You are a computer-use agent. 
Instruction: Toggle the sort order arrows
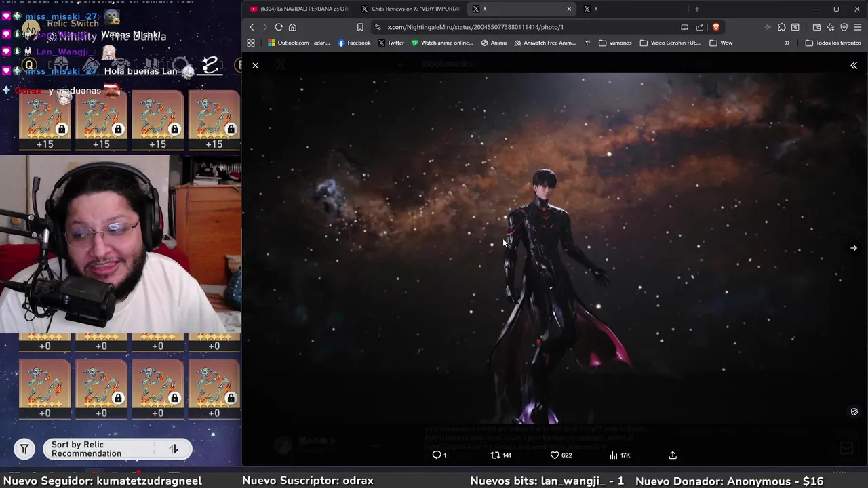(x=174, y=449)
